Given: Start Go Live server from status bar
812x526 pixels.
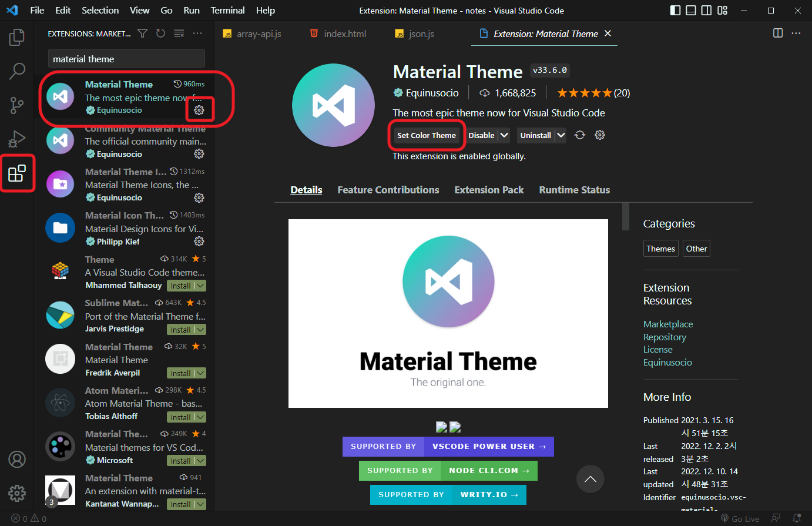Looking at the screenshot, I should pyautogui.click(x=740, y=519).
